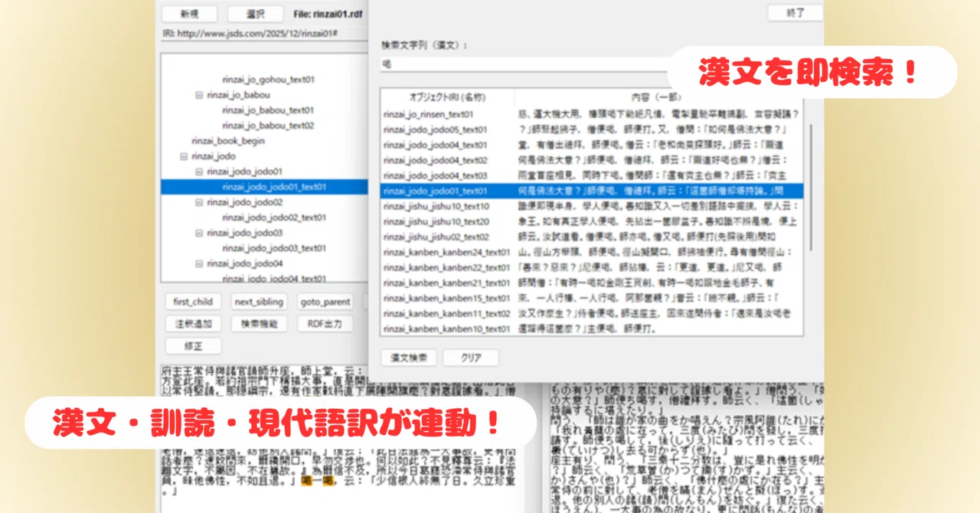This screenshot has width=980, height=513.
Task: Collapse minus box beside rinzai_jodo_jodo03
Action: [x=199, y=233]
